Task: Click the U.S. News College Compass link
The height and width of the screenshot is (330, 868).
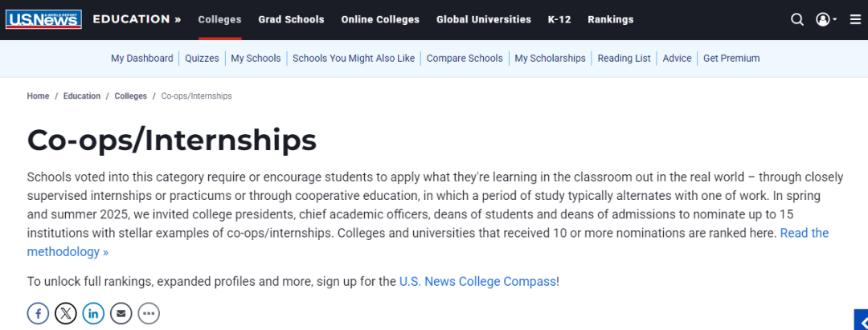Action: (477, 281)
